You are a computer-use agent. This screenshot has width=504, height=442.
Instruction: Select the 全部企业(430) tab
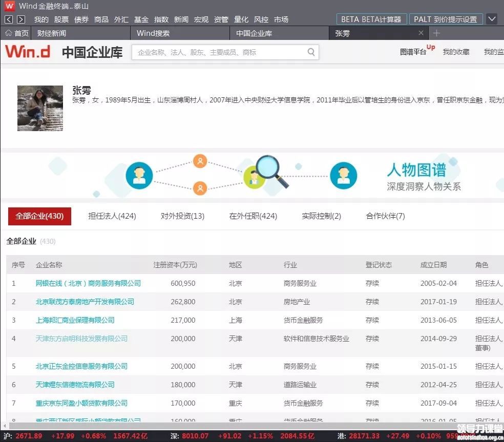coord(39,216)
